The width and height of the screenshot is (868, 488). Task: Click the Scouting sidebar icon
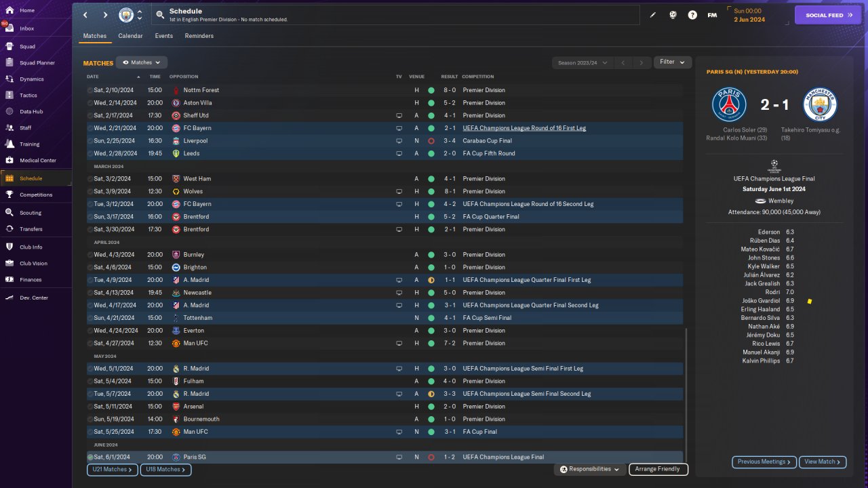pyautogui.click(x=9, y=213)
